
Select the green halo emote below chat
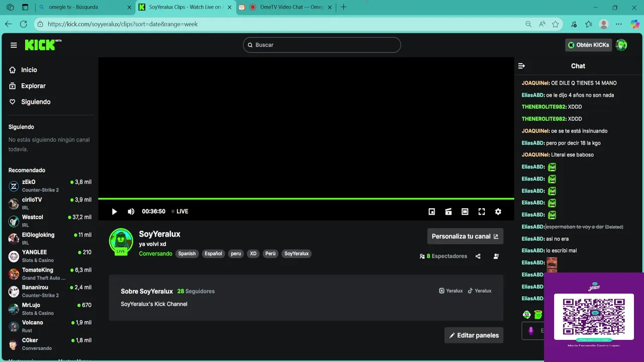(x=538, y=315)
